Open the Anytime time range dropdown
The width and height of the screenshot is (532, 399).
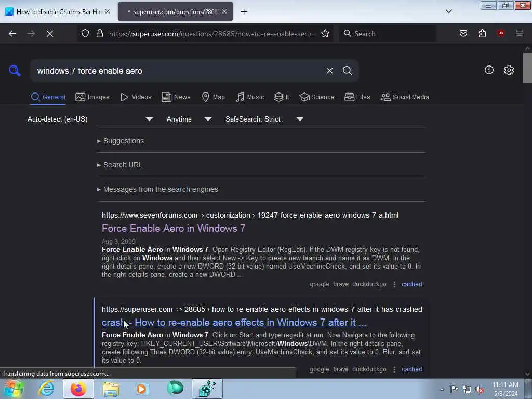pyautogui.click(x=189, y=119)
